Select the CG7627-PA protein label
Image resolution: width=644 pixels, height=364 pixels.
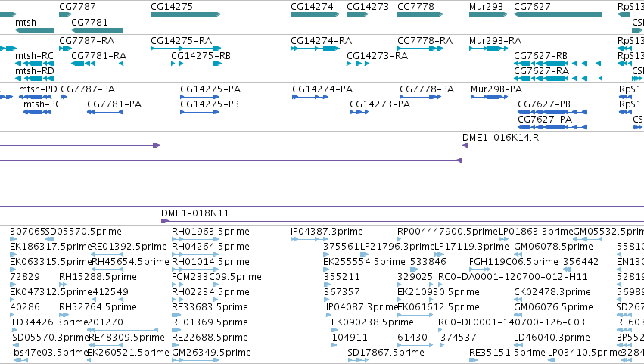pyautogui.click(x=545, y=120)
